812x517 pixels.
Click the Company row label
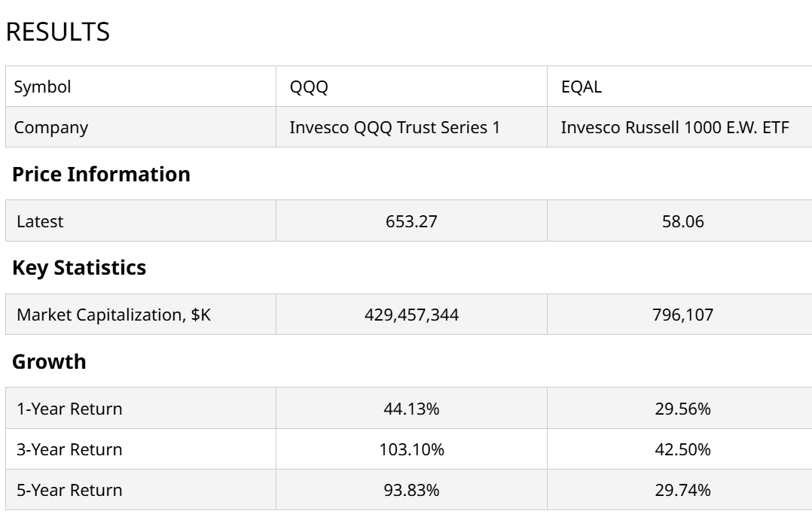click(51, 127)
